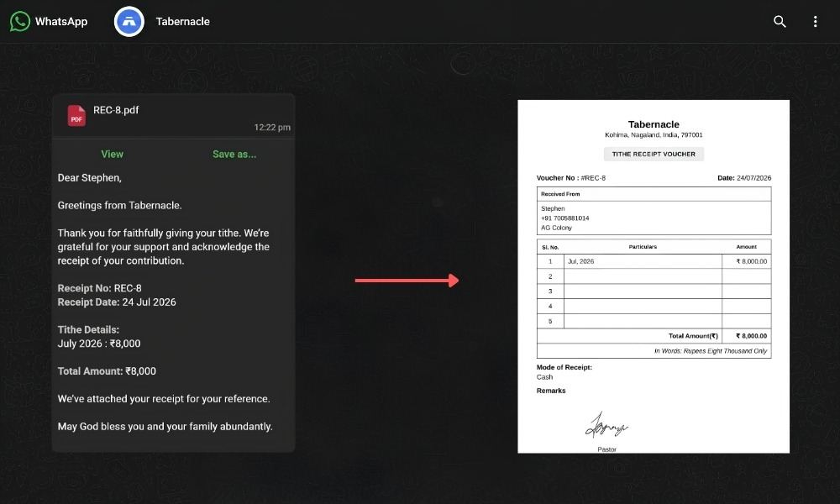Click the pastor signature on the receipt

[606, 426]
